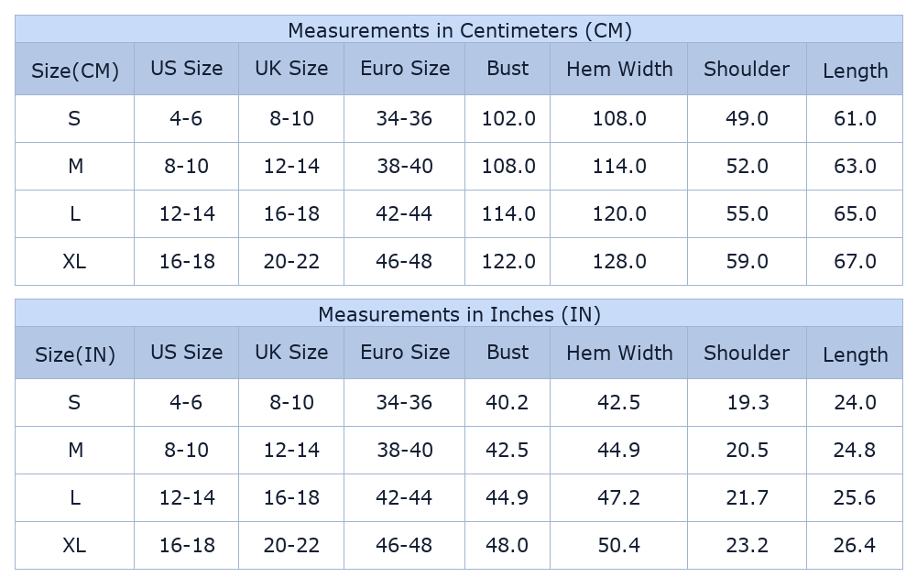Click the 120.0 hem width cell
The width and height of the screenshot is (917, 588).
pos(619,213)
